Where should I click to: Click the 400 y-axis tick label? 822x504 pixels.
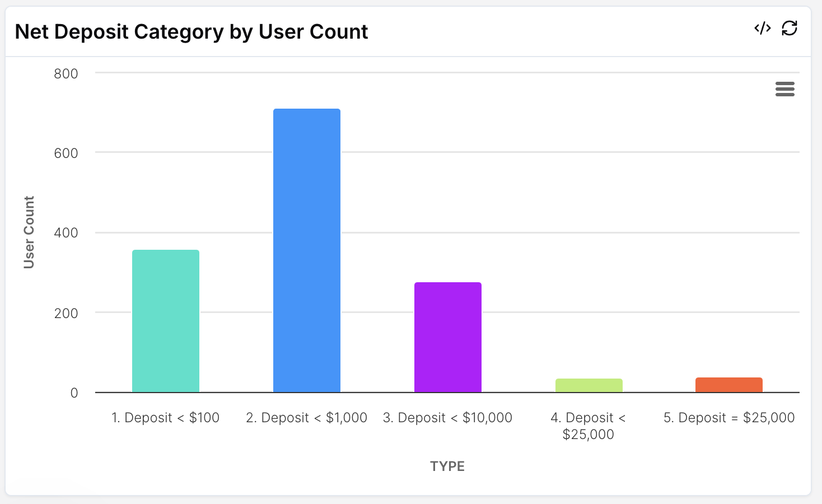point(66,233)
